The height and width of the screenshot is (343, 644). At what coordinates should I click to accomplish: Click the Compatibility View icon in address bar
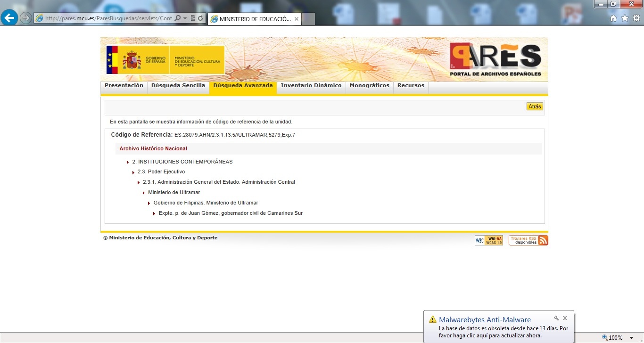tap(193, 18)
